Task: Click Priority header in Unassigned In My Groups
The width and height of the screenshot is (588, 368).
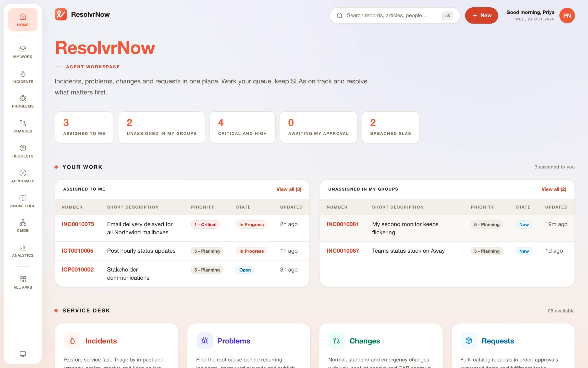Action: [482, 207]
